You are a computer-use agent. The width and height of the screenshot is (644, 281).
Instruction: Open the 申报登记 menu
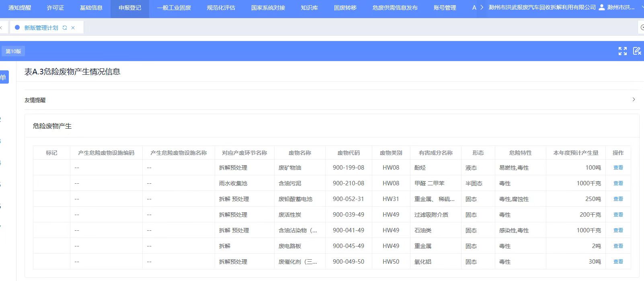[129, 8]
